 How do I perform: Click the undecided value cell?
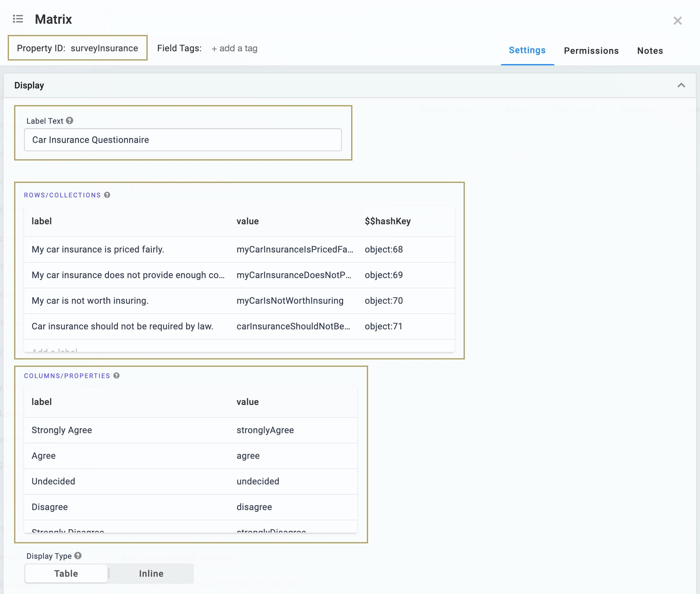pos(258,481)
